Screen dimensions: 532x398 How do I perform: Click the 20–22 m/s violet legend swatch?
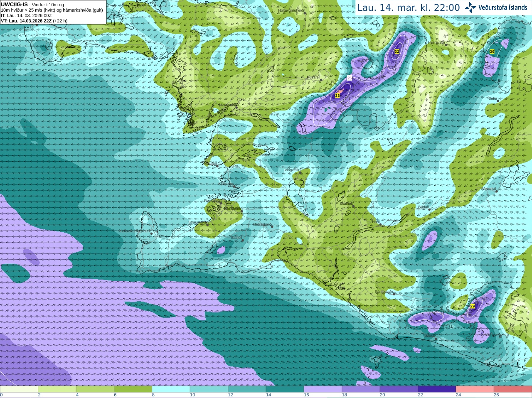tap(399, 389)
